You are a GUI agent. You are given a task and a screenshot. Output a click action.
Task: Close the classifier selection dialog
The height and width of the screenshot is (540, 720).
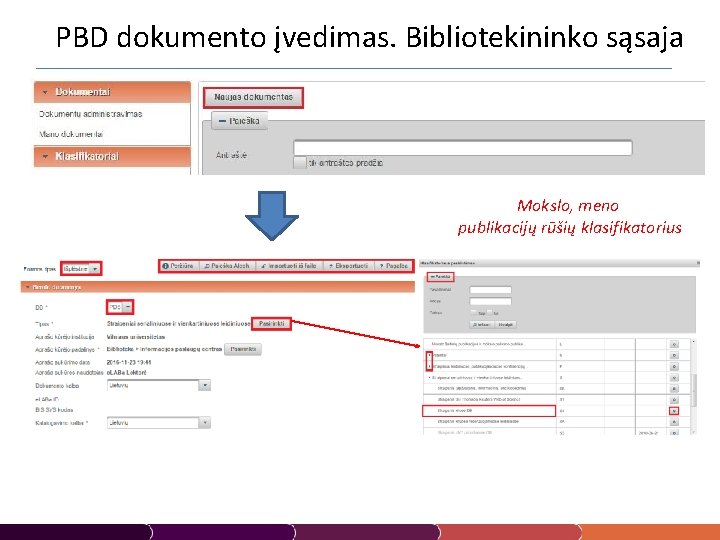tap(698, 263)
